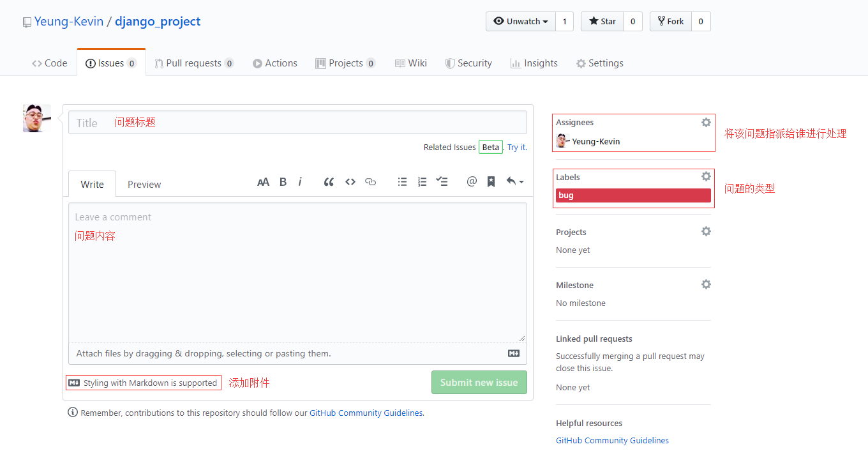Click the 'No milestone' text
Image resolution: width=868 pixels, height=458 pixels.
(581, 303)
